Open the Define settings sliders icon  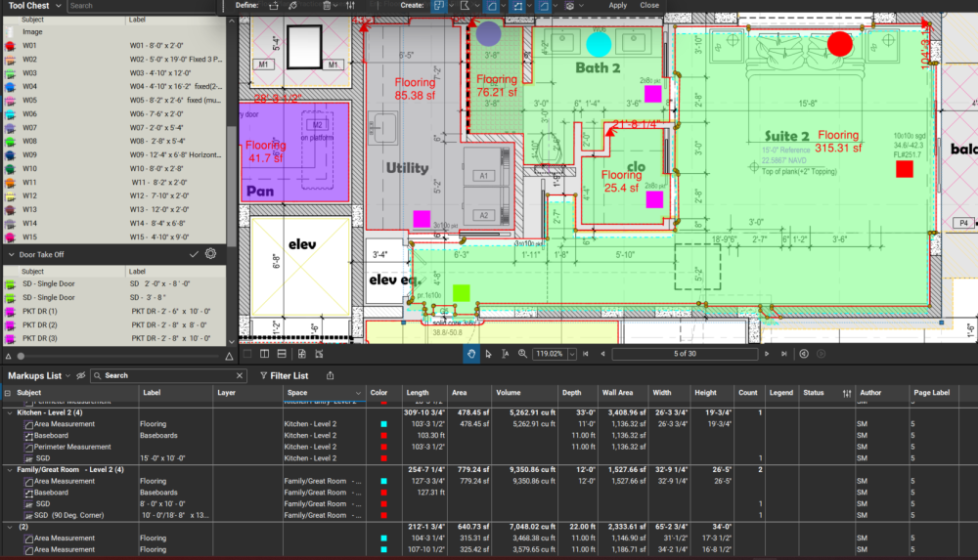[350, 6]
